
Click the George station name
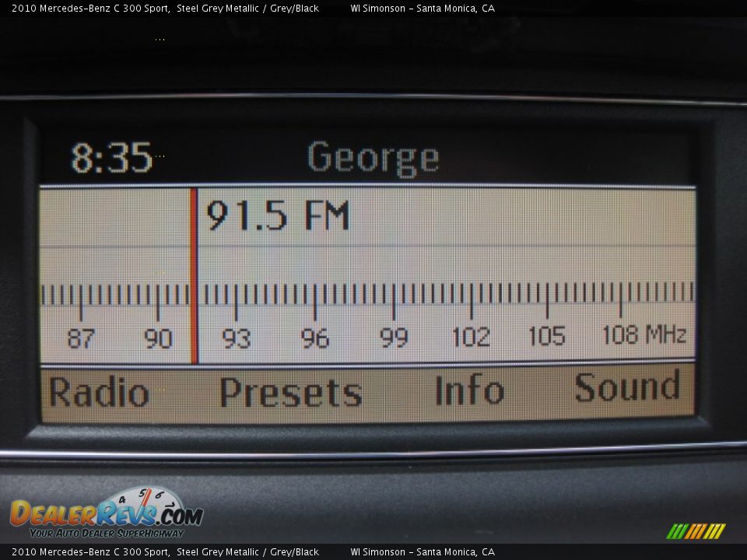coord(373,159)
